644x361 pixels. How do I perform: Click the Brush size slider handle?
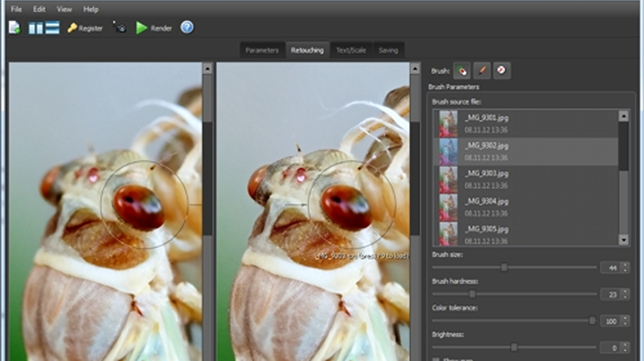point(504,268)
